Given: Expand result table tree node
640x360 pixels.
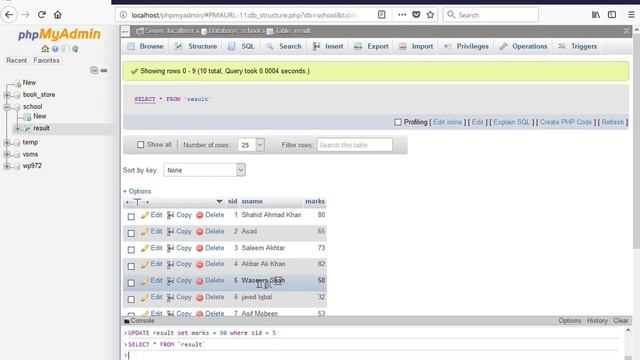Looking at the screenshot, I should tap(17, 128).
